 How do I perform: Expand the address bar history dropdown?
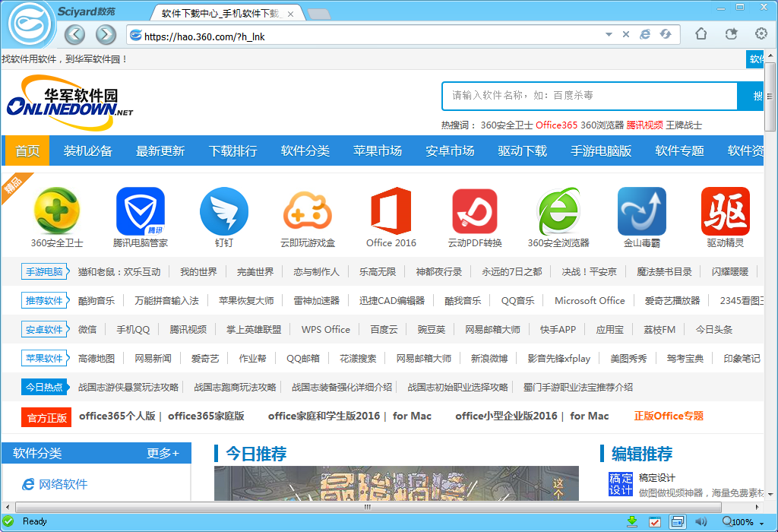click(x=609, y=34)
